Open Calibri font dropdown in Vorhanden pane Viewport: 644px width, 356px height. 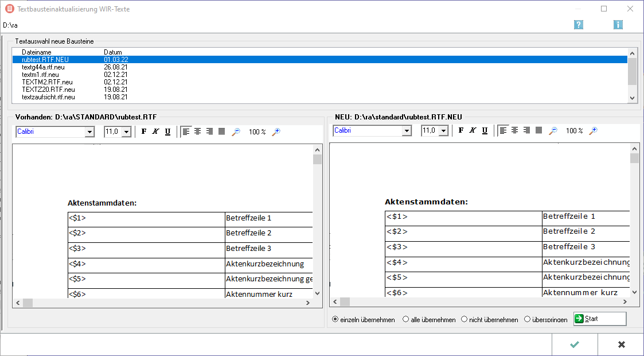89,132
